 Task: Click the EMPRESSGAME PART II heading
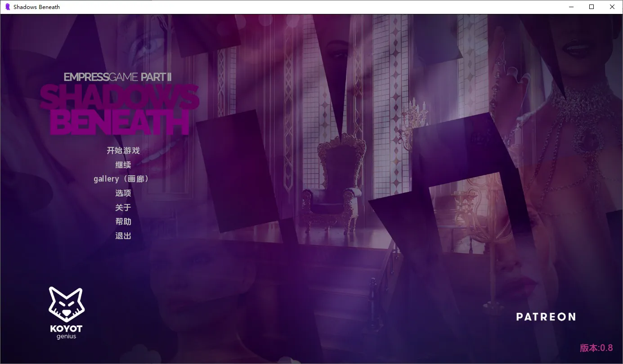coord(117,77)
